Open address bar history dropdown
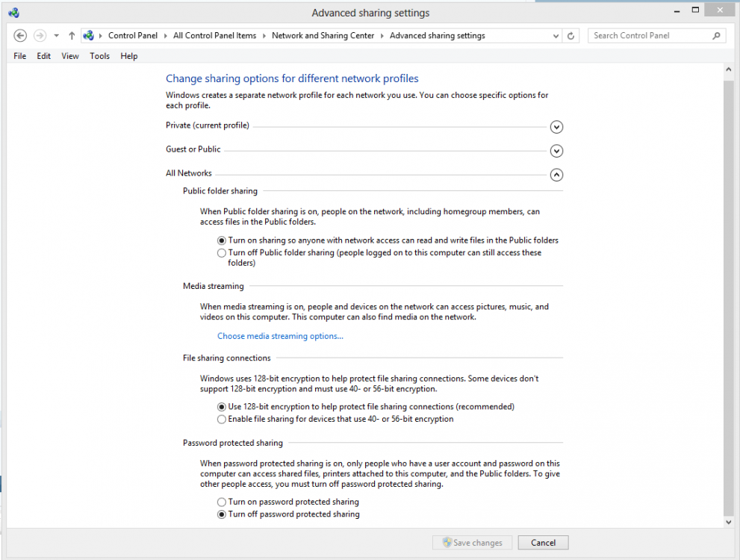The width and height of the screenshot is (740, 560). (x=556, y=35)
